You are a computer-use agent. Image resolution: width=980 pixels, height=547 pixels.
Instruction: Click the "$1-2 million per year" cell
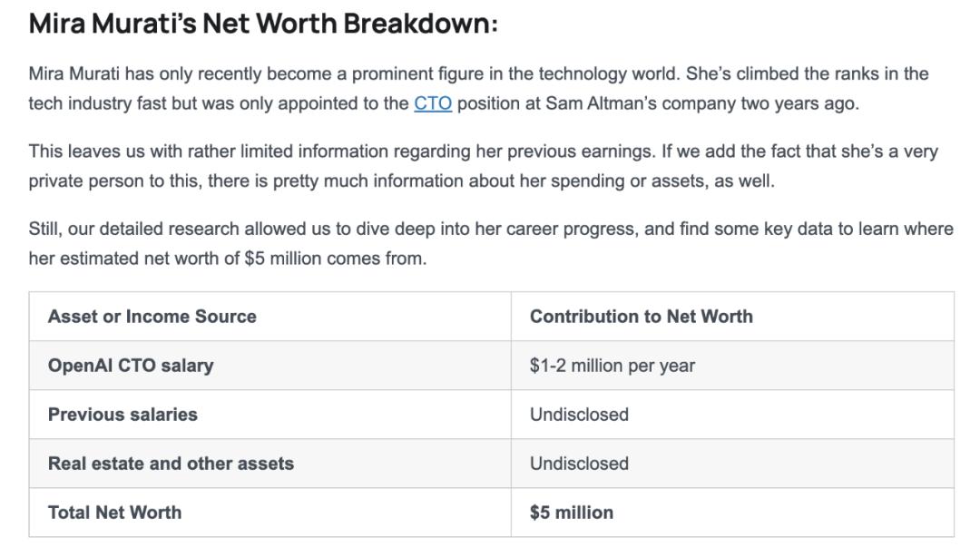612,366
